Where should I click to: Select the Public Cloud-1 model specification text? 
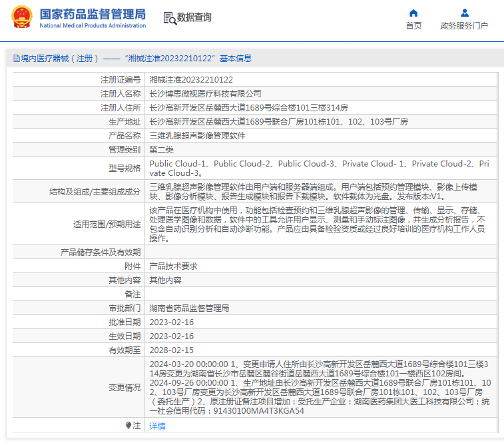319,169
